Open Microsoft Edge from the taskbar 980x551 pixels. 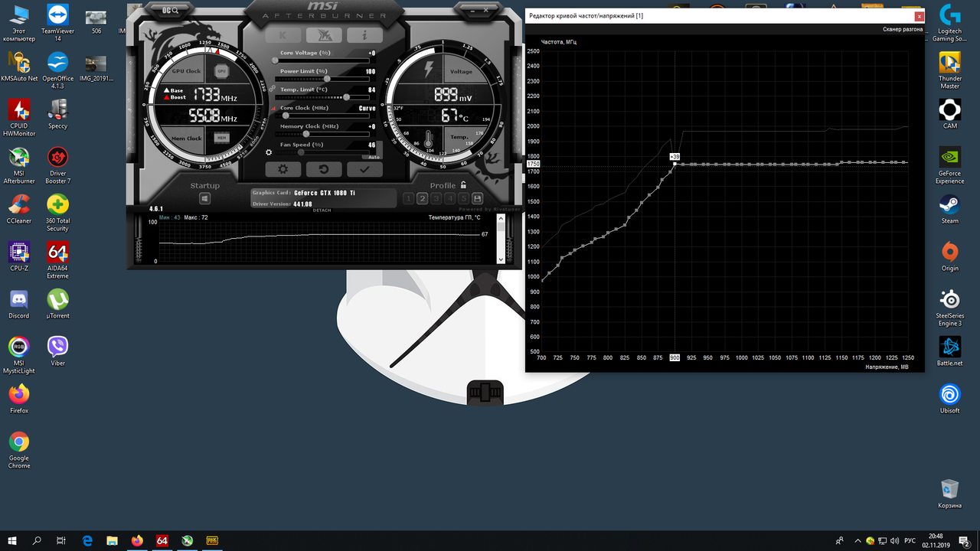(x=87, y=540)
